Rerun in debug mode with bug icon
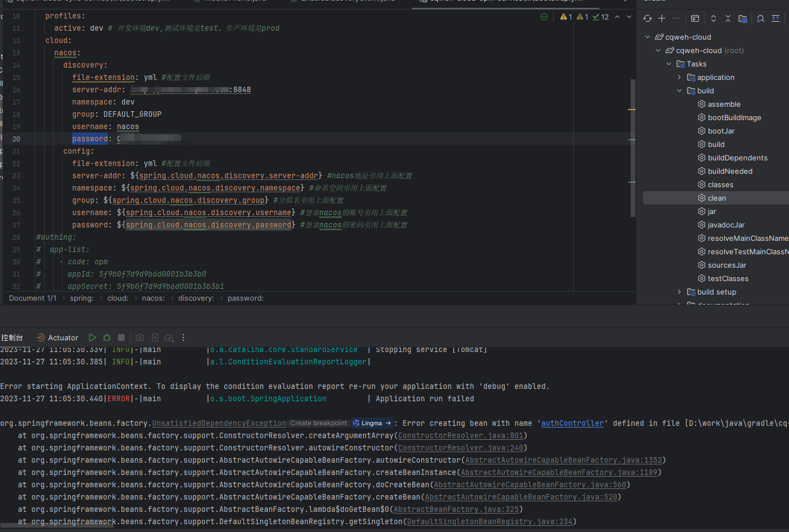This screenshot has width=789, height=532. click(x=107, y=338)
